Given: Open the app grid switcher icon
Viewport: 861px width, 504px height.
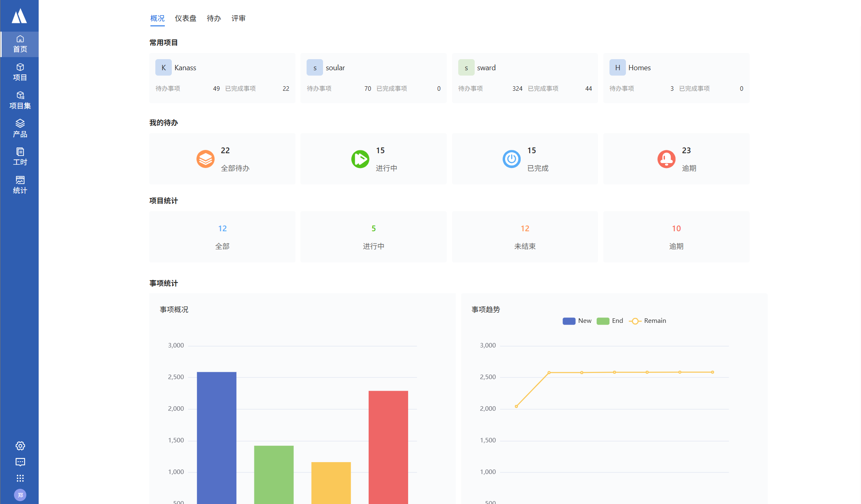Looking at the screenshot, I should [20, 478].
